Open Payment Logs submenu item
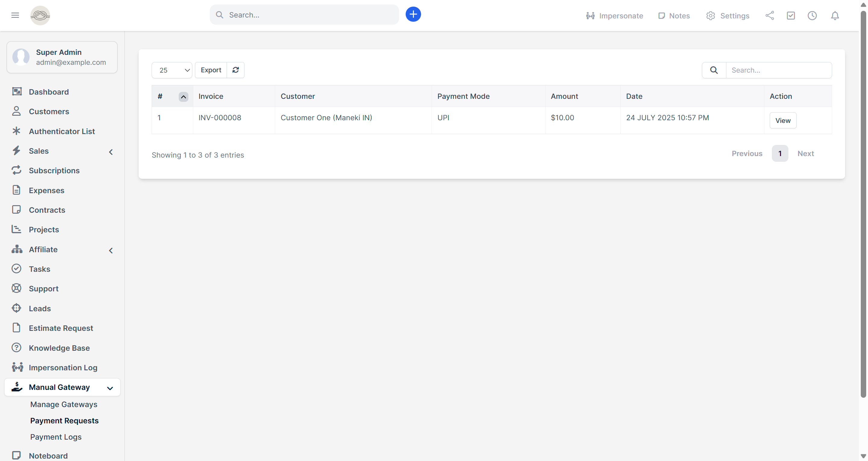This screenshot has width=868, height=461. click(x=56, y=437)
